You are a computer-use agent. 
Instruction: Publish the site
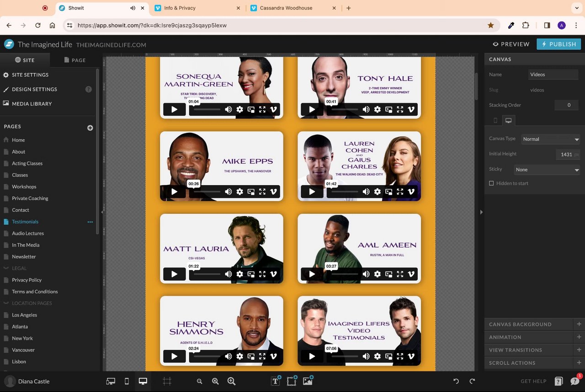tap(559, 44)
